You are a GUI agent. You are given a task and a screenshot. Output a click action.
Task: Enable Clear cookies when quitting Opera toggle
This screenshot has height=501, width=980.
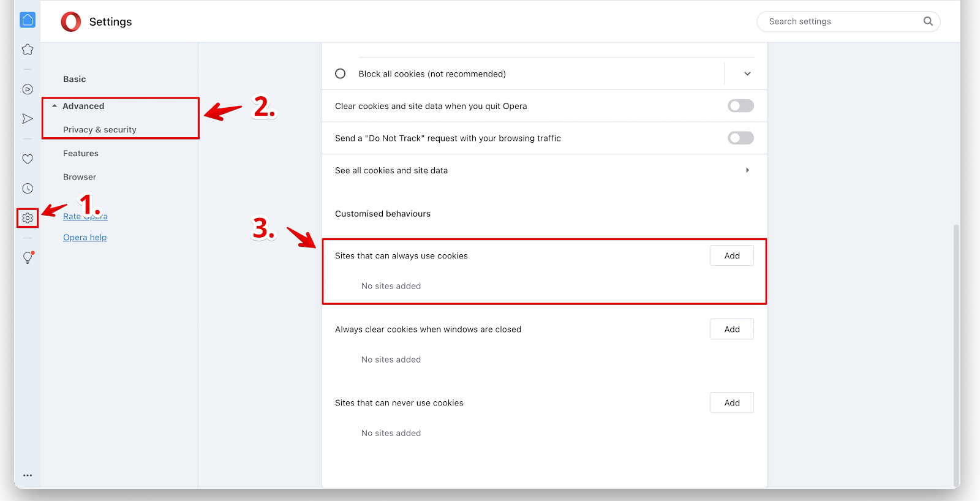[x=740, y=106]
